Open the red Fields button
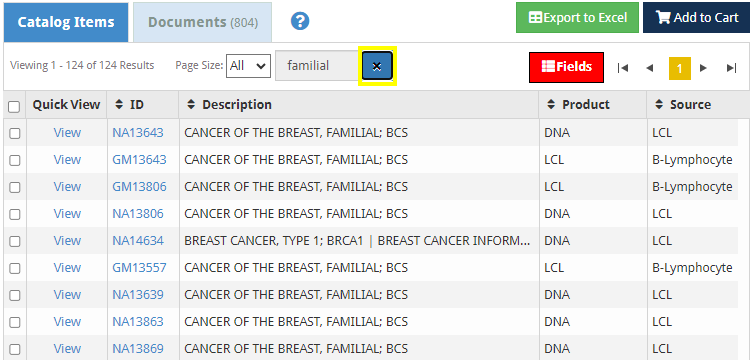The width and height of the screenshot is (752, 360). point(566,67)
